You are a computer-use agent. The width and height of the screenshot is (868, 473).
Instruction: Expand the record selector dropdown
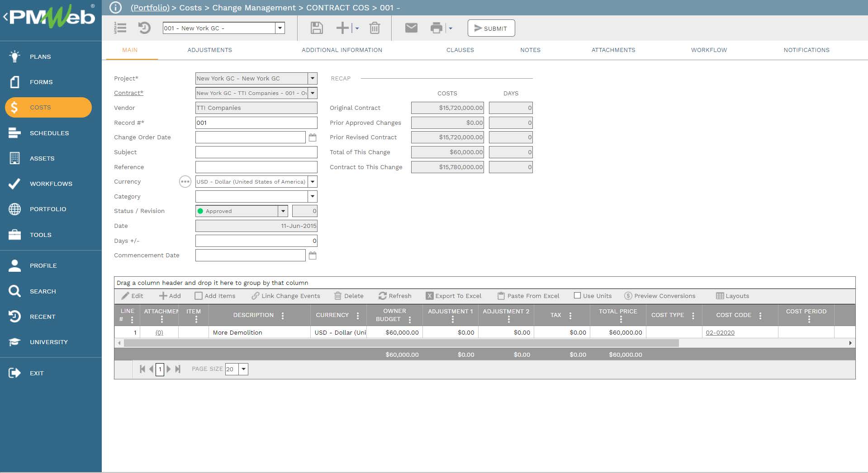[x=280, y=28]
